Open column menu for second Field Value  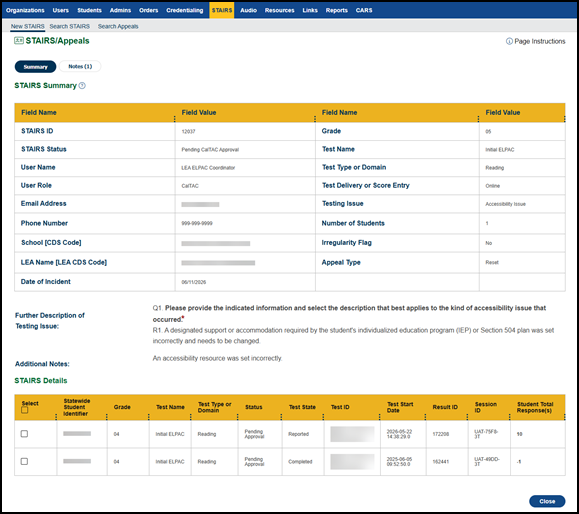coord(564,119)
